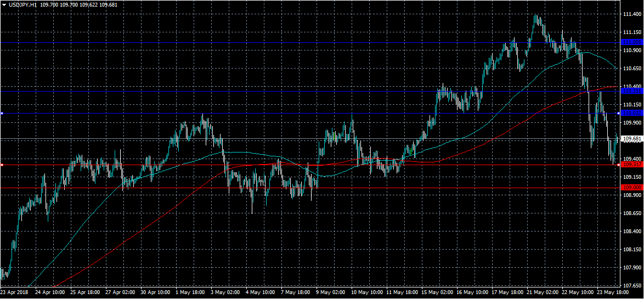644x299 pixels.
Task: Click the 16 May 10:00 time label
Action: (x=472, y=292)
